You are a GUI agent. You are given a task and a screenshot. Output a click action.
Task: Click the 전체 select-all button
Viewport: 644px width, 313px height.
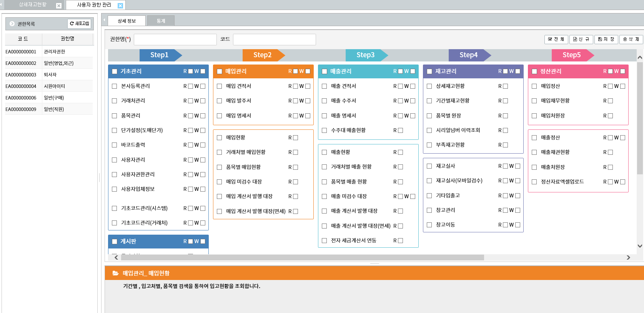[x=556, y=39]
